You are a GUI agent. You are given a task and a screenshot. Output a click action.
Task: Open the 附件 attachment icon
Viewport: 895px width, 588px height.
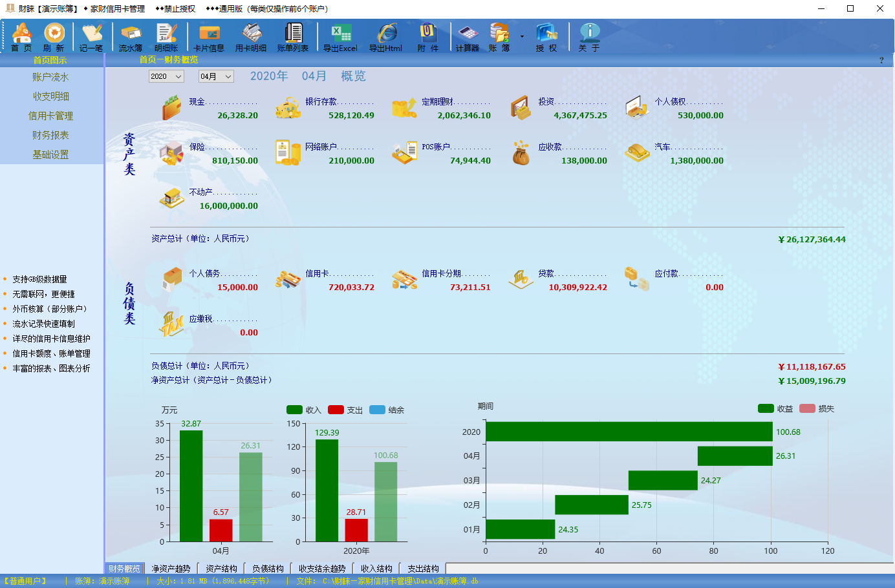(x=428, y=37)
